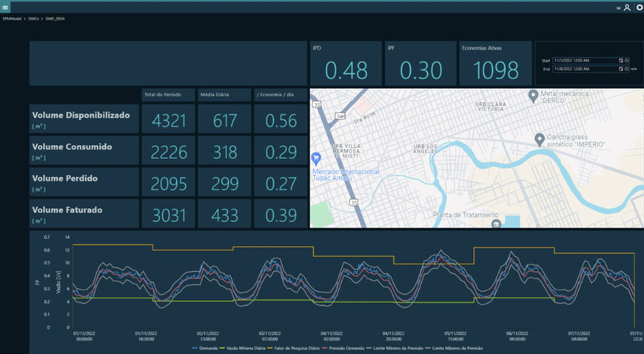The width and height of the screenshot is (644, 354).
Task: Click the Volume Faturado daily average 433
Action: (x=225, y=216)
